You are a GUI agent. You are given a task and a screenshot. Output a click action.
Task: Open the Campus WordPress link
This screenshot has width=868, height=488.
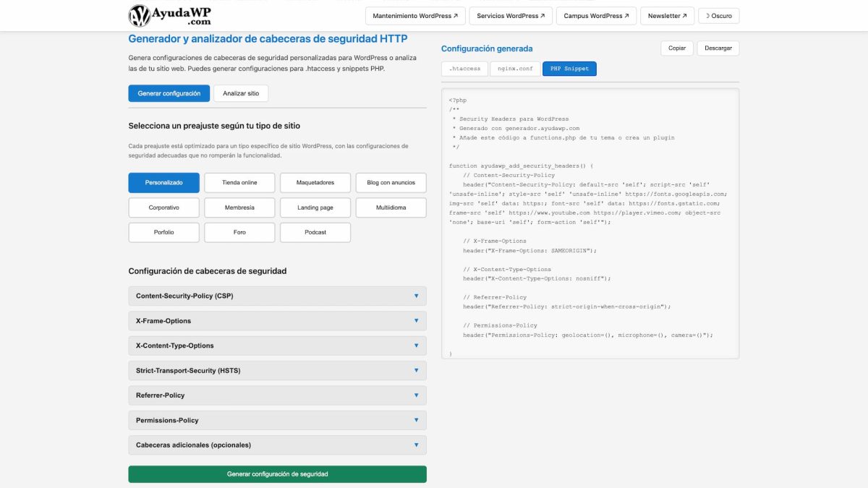tap(596, 16)
